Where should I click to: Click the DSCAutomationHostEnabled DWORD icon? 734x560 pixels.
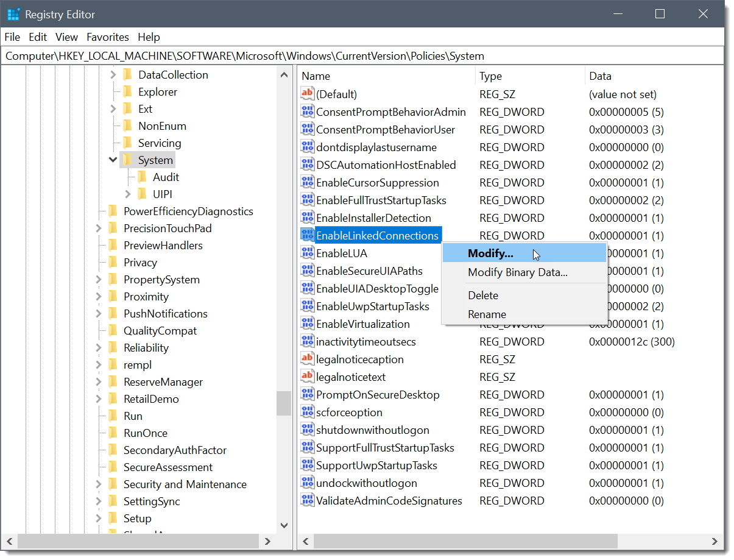[x=308, y=165]
